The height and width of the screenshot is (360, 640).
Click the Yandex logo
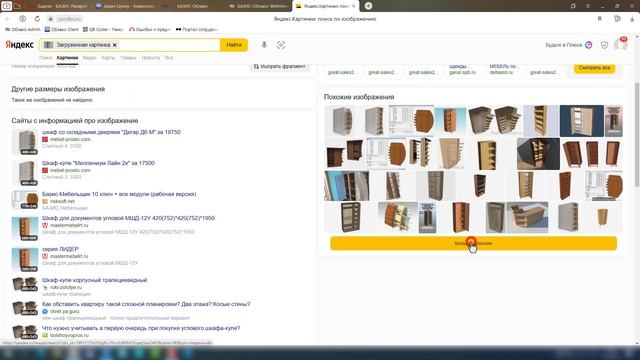point(19,45)
